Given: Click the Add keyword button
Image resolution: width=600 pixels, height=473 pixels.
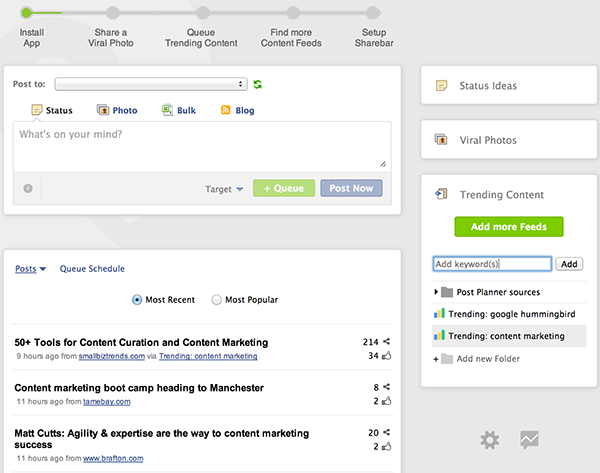Looking at the screenshot, I should click(x=569, y=264).
